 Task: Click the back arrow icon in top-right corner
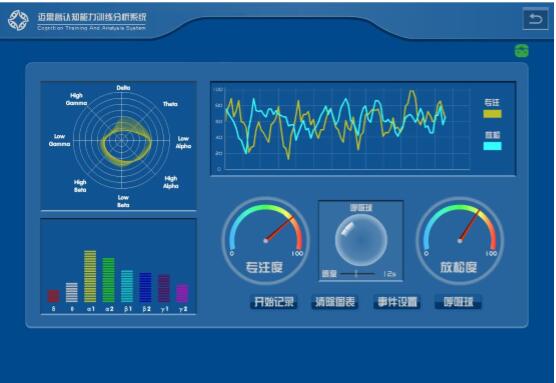535,19
